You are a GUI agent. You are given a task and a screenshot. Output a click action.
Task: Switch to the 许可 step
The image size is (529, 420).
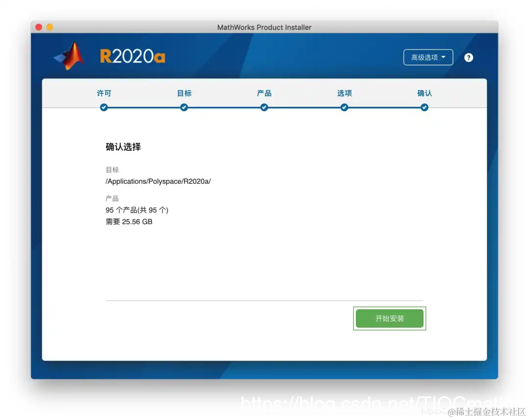click(x=104, y=93)
